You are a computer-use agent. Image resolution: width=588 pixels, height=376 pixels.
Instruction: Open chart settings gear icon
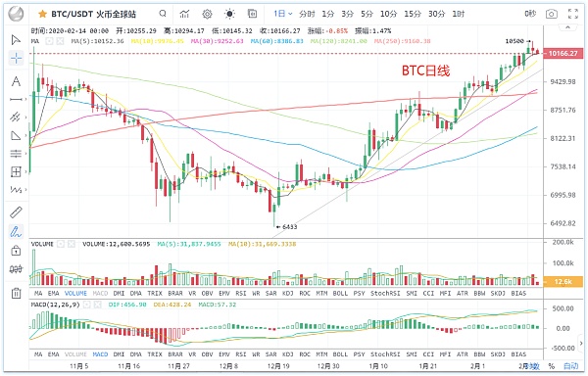click(207, 15)
